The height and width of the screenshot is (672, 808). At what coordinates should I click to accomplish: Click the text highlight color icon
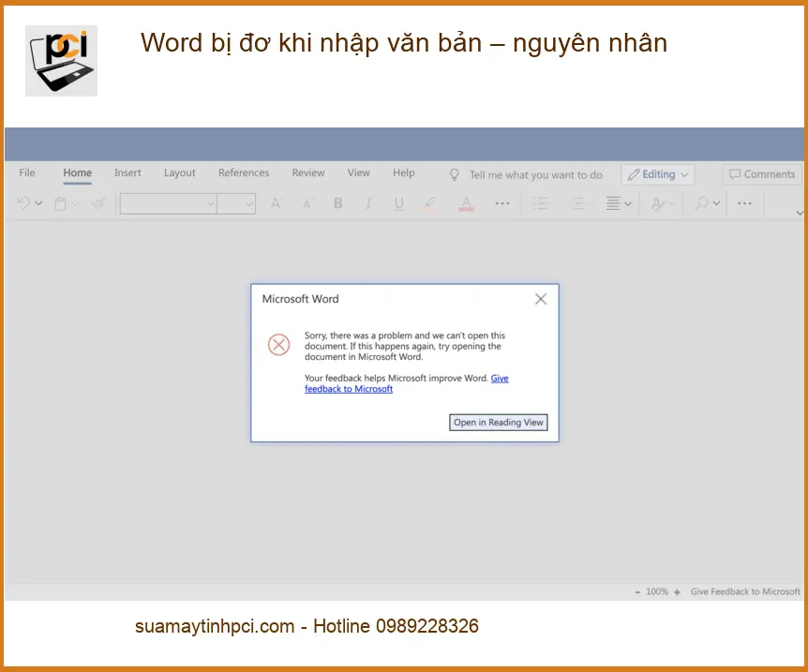click(x=429, y=203)
